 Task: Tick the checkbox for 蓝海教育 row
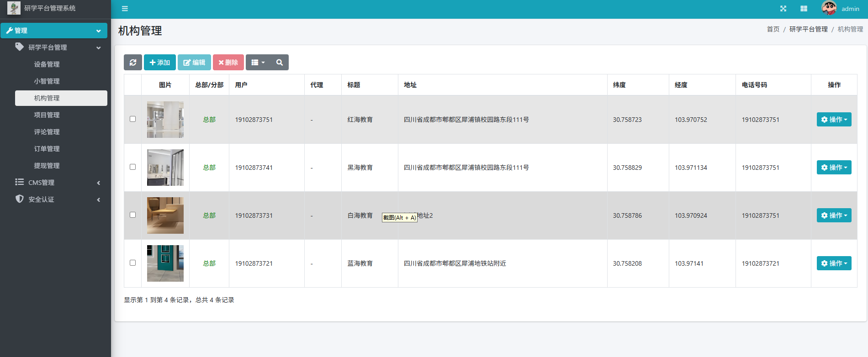[x=132, y=263]
